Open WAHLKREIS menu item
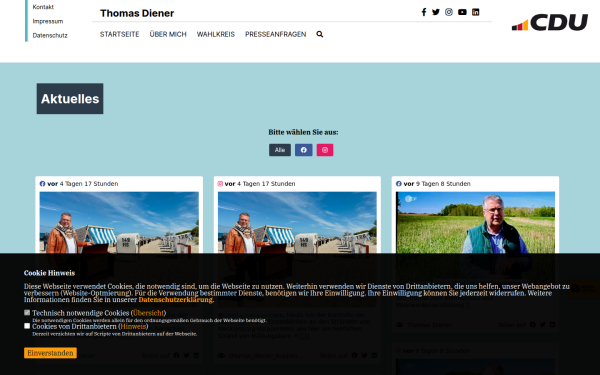Viewport: 600px width, 375px height. (216, 34)
